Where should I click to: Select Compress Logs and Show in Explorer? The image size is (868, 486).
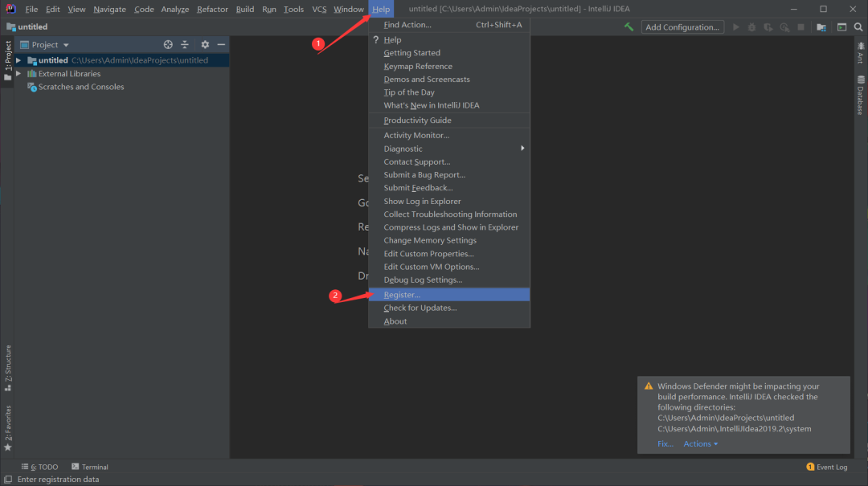tap(449, 227)
